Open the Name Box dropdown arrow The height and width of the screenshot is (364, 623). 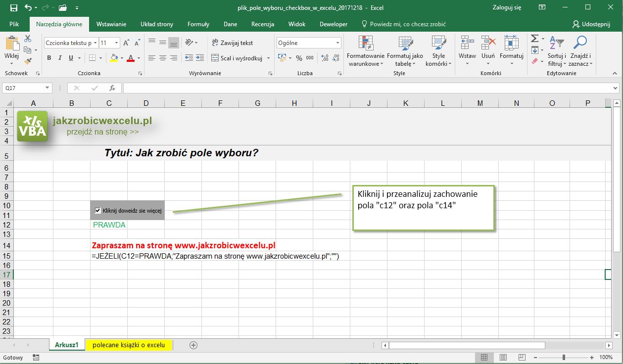48,88
